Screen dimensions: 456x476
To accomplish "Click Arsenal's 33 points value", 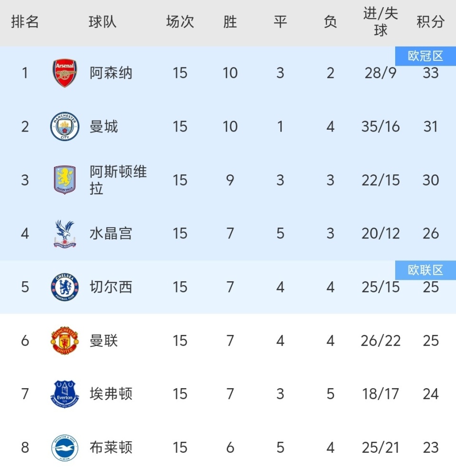I will pos(430,74).
